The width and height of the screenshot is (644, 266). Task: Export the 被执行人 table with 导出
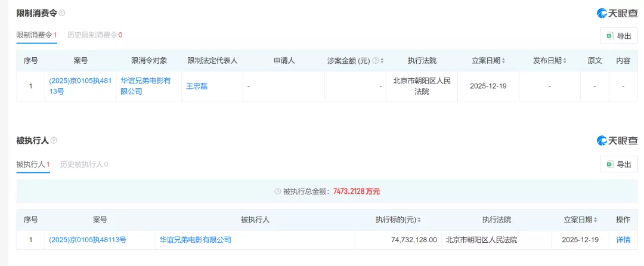(618, 164)
